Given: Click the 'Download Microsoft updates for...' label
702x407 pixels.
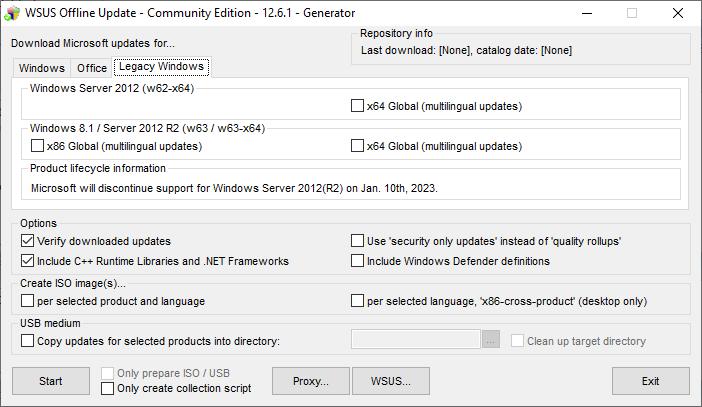Looking at the screenshot, I should click(x=93, y=43).
